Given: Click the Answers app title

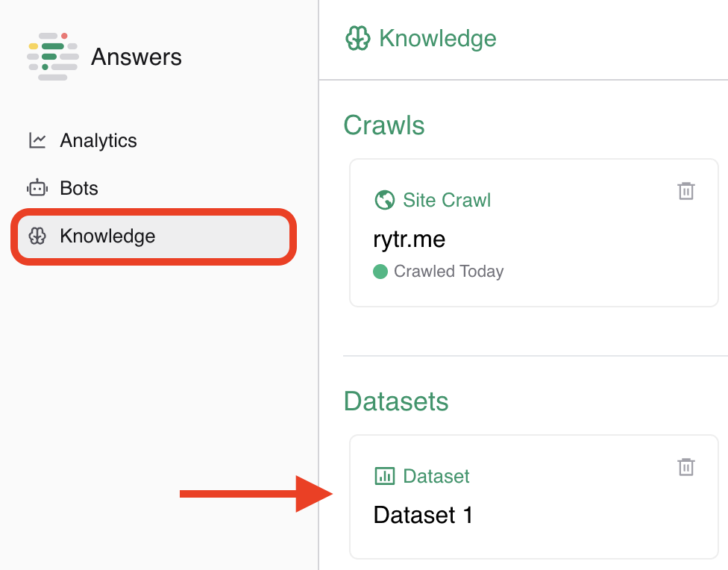Looking at the screenshot, I should (x=136, y=57).
